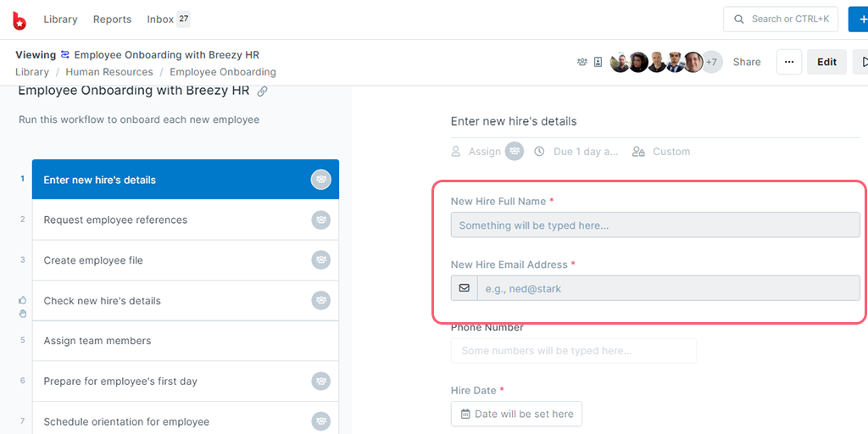The height and width of the screenshot is (434, 868).
Task: Click the Phone Number field
Action: [574, 350]
